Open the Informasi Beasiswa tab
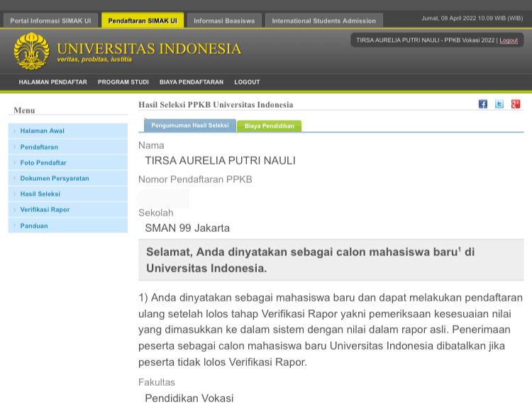The width and height of the screenshot is (532, 412). point(224,21)
